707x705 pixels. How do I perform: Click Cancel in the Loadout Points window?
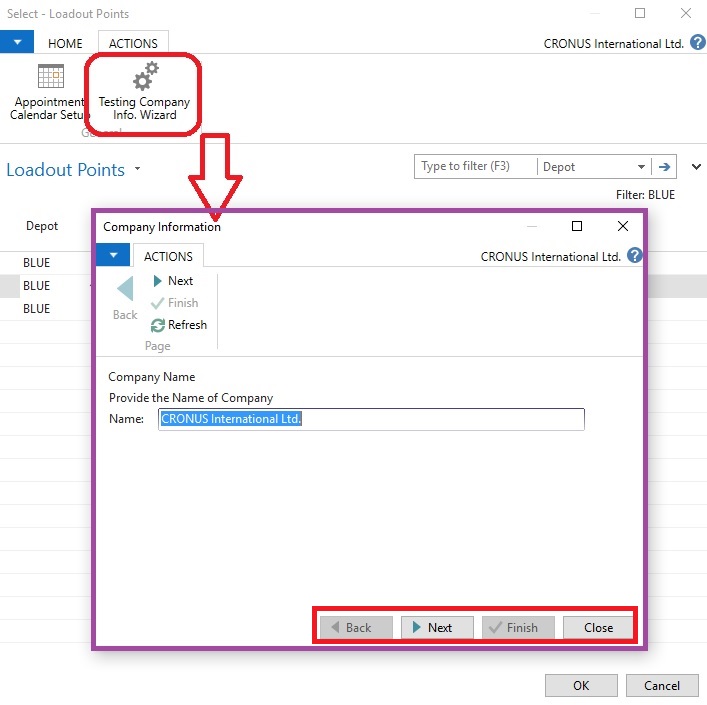[x=661, y=686]
